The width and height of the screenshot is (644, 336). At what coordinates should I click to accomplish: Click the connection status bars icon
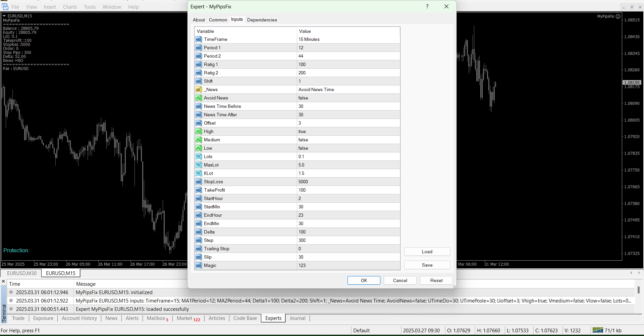click(x=597, y=330)
